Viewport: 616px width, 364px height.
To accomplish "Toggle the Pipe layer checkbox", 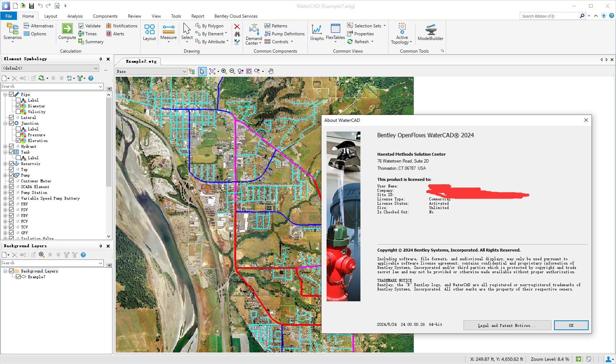I will pos(11,94).
